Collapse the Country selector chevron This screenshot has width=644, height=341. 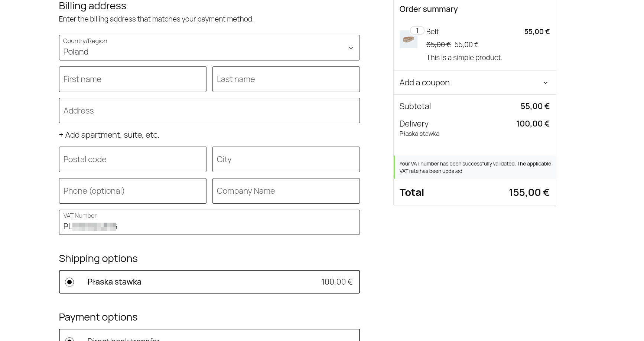[x=351, y=47]
